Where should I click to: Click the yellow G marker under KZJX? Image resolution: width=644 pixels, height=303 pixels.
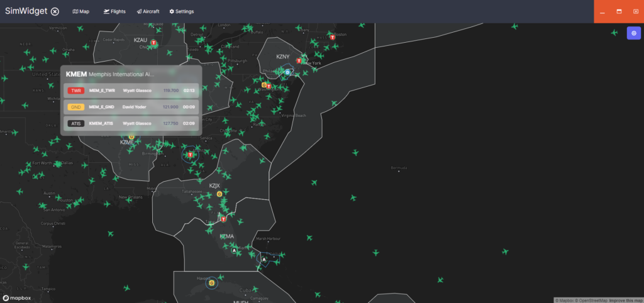(219, 194)
